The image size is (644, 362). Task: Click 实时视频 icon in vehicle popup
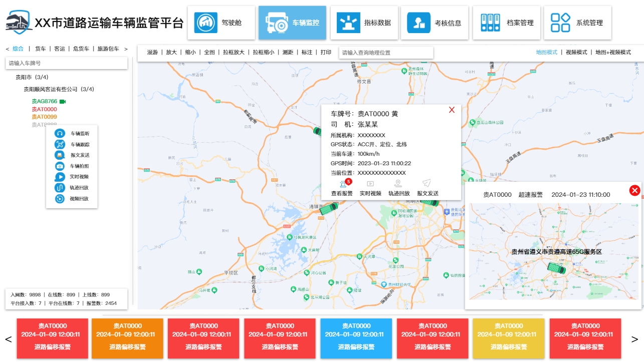click(x=370, y=184)
